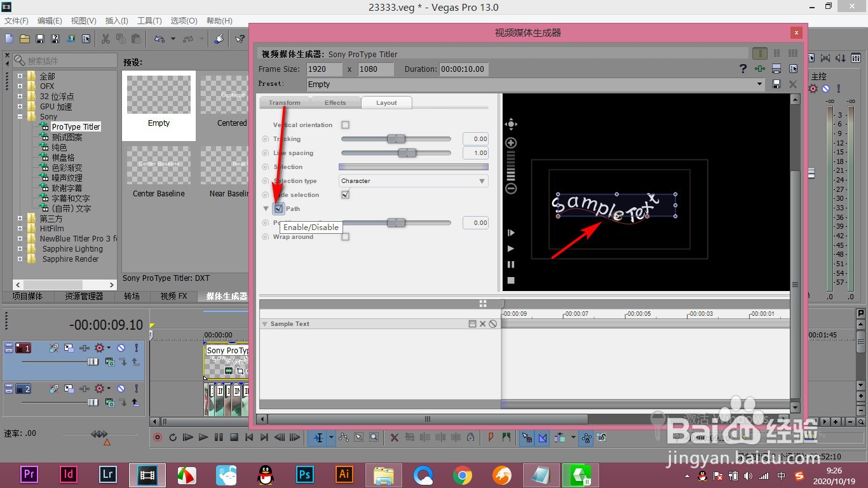The image size is (868, 488).
Task: Click the Line spacing slider handle
Action: pos(407,153)
